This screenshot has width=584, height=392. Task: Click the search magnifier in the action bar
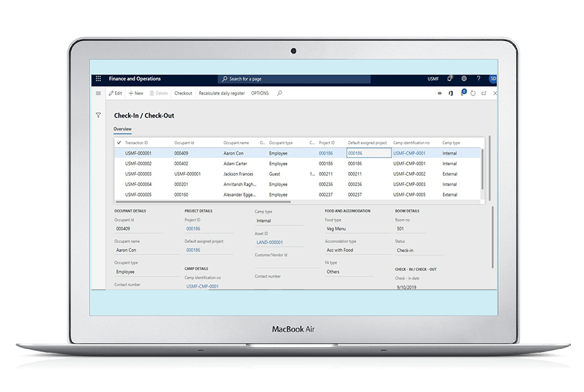click(x=278, y=93)
